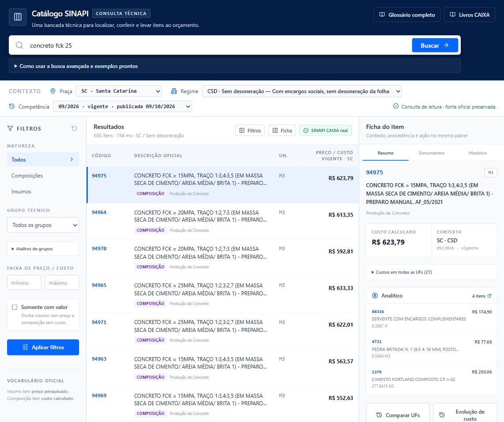Toggle the Filtros panel button
The width and height of the screenshot is (504, 422).
pos(250,131)
